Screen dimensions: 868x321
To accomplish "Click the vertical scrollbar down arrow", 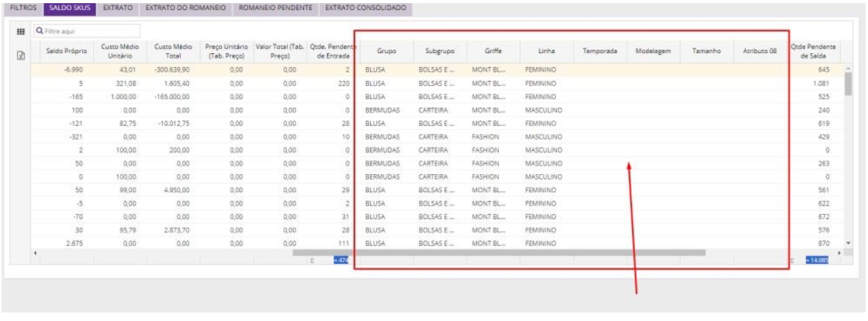I will coord(848,243).
